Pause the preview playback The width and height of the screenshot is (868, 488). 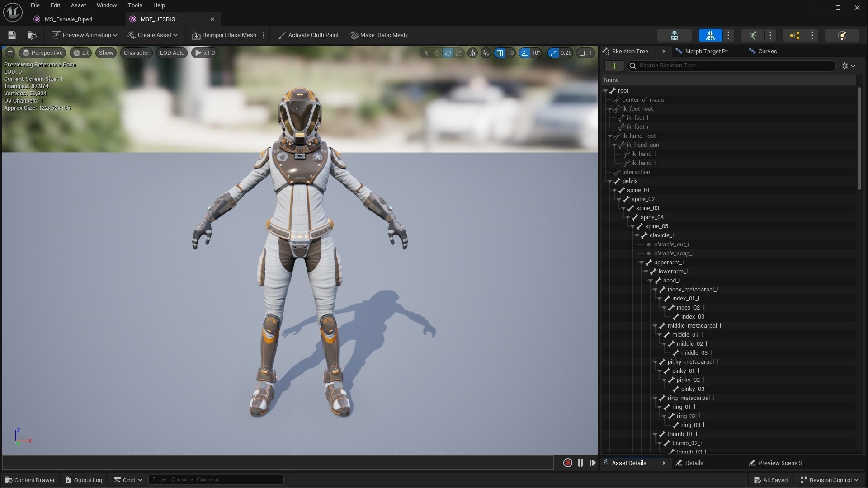pos(580,463)
